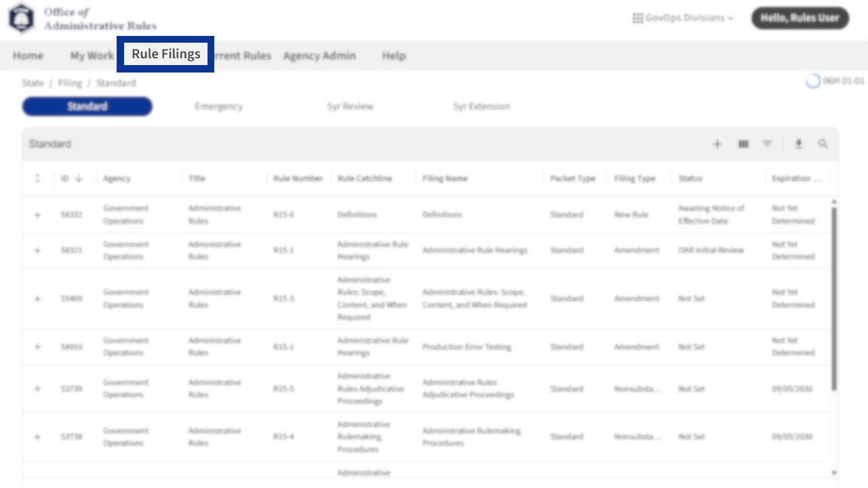Click 'Production Error Testing' filing name
868x488 pixels.
(467, 346)
